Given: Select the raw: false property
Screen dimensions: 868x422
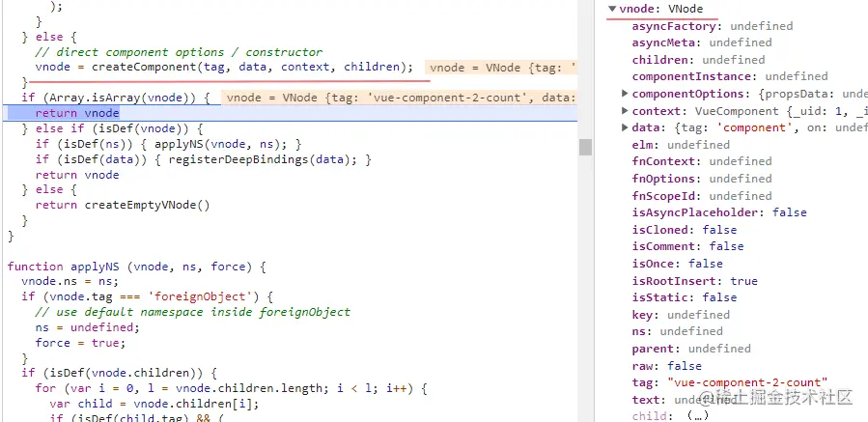Looking at the screenshot, I should (667, 366).
